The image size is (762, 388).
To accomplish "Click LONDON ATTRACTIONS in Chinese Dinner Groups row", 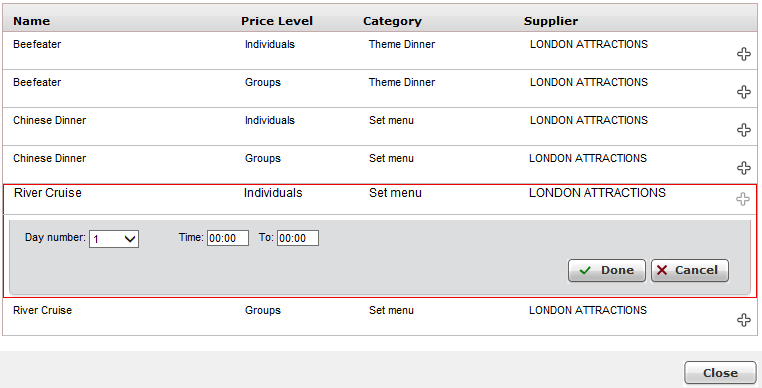I will [588, 158].
